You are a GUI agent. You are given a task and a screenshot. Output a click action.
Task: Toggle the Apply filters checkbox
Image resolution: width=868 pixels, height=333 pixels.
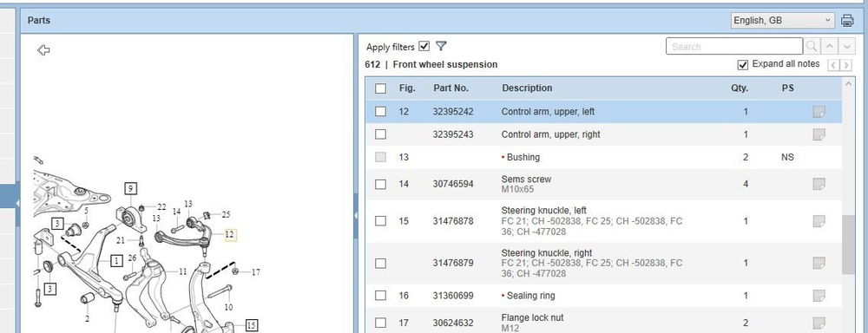click(424, 46)
